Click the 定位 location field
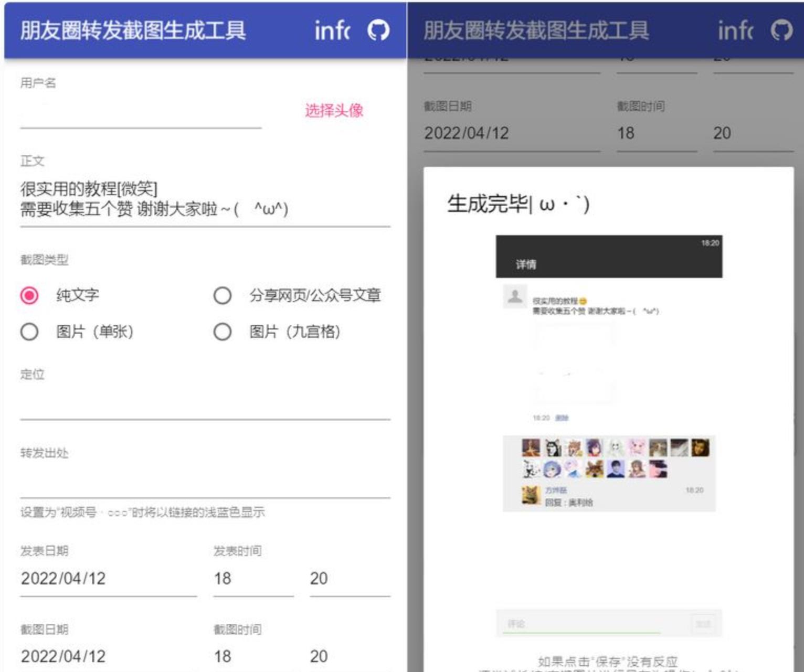 coord(205,407)
